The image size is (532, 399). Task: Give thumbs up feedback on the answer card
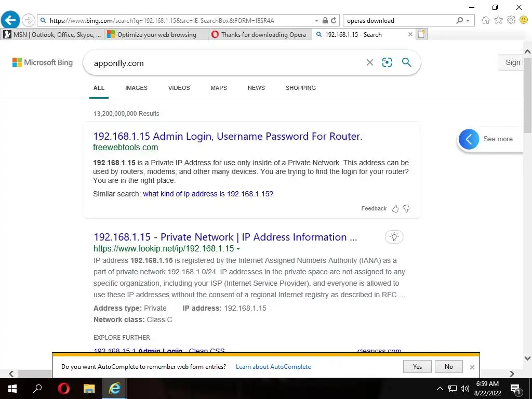click(x=395, y=208)
